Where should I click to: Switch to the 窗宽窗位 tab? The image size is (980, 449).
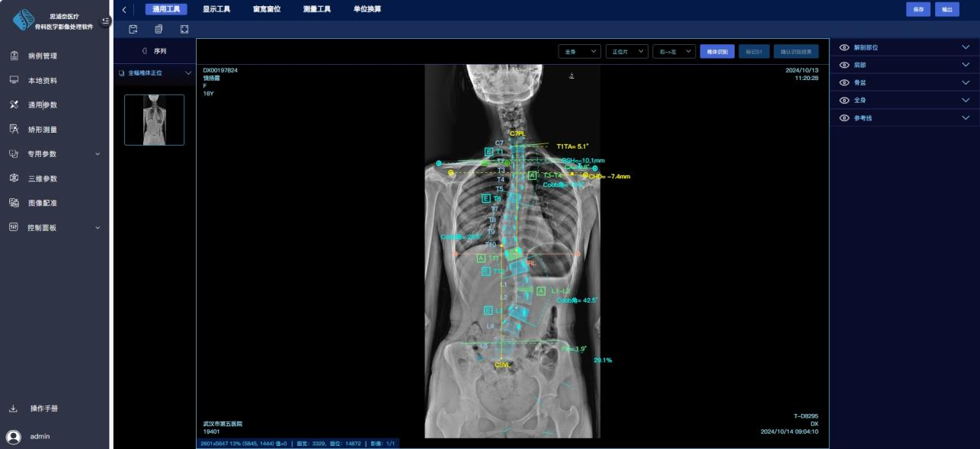coord(267,9)
